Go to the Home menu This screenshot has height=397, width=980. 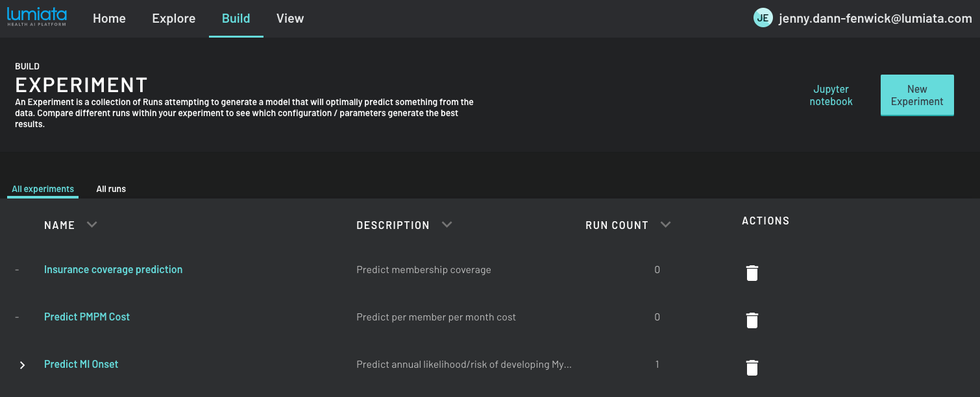coord(109,18)
